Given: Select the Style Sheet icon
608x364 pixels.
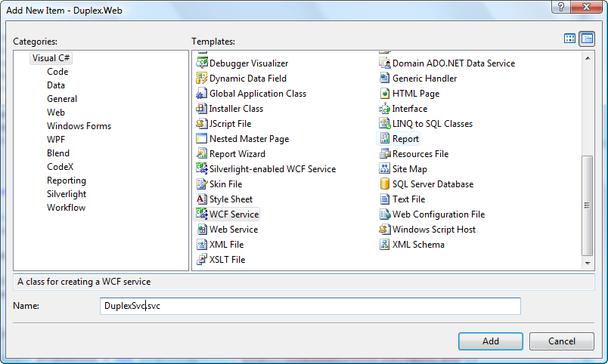Looking at the screenshot, I should click(202, 199).
